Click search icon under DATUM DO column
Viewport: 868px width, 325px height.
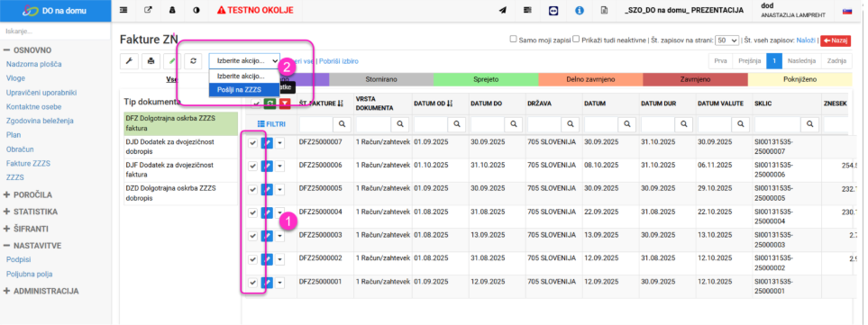(x=514, y=124)
